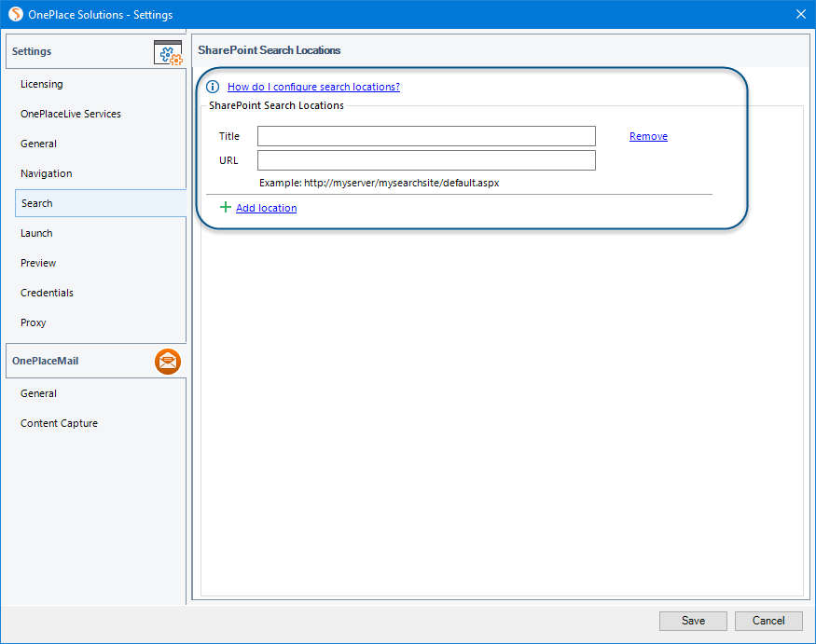The image size is (816, 644).
Task: Select General under OnePlaceMail section
Action: click(38, 394)
